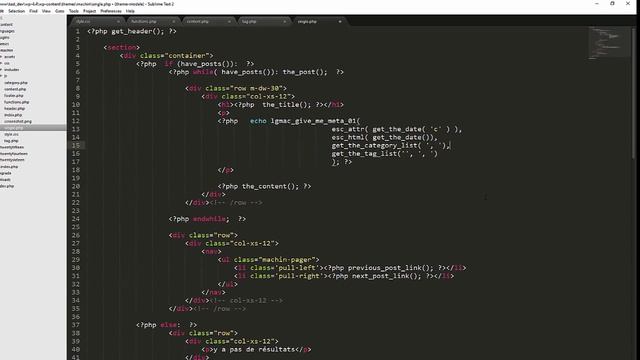Click 'get_the_tag_list(' in the code
Image resolution: width=640 pixels, height=360 pixels.
point(366,154)
